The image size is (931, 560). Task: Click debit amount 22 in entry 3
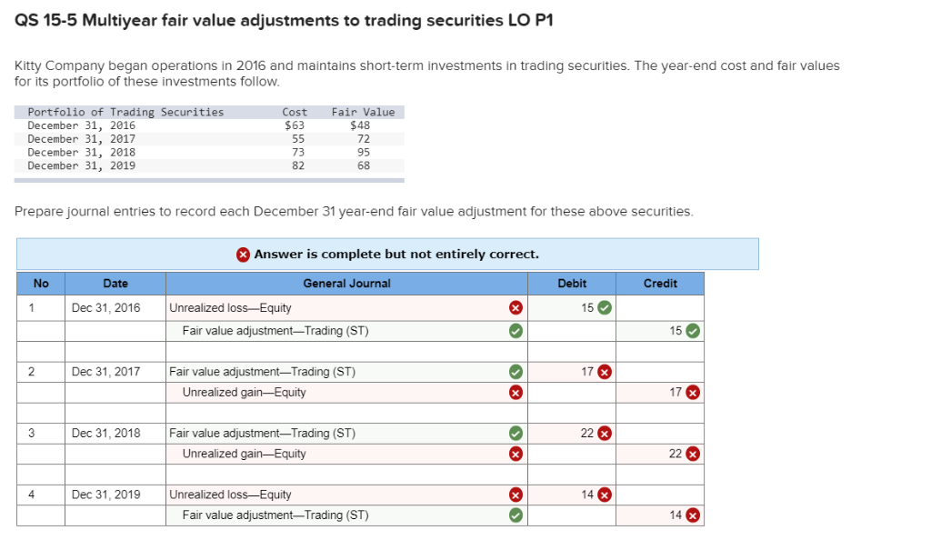click(587, 434)
